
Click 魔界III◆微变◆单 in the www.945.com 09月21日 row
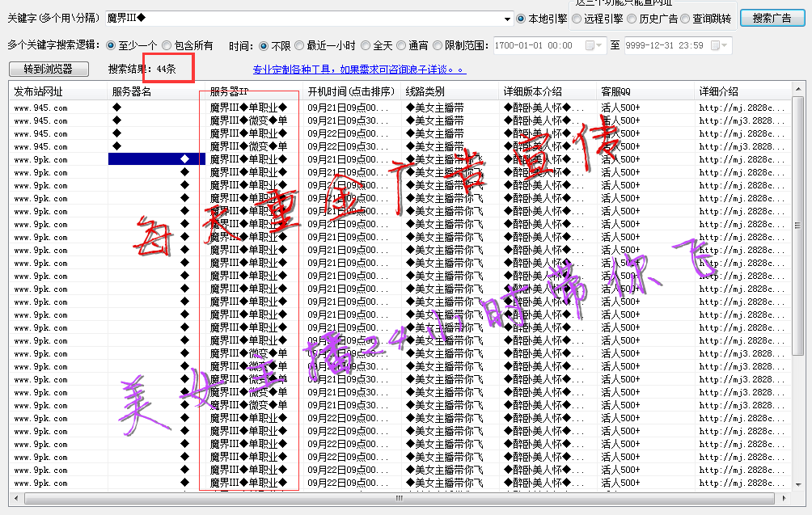click(x=248, y=120)
